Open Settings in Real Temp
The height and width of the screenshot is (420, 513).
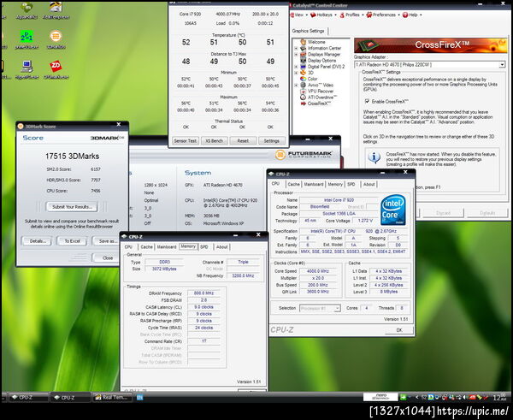(272, 141)
